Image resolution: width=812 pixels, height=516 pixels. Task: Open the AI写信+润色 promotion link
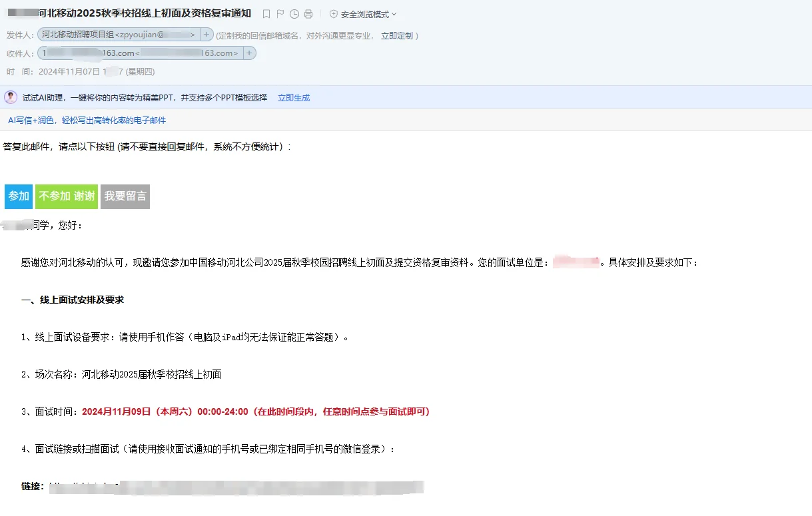(87, 121)
